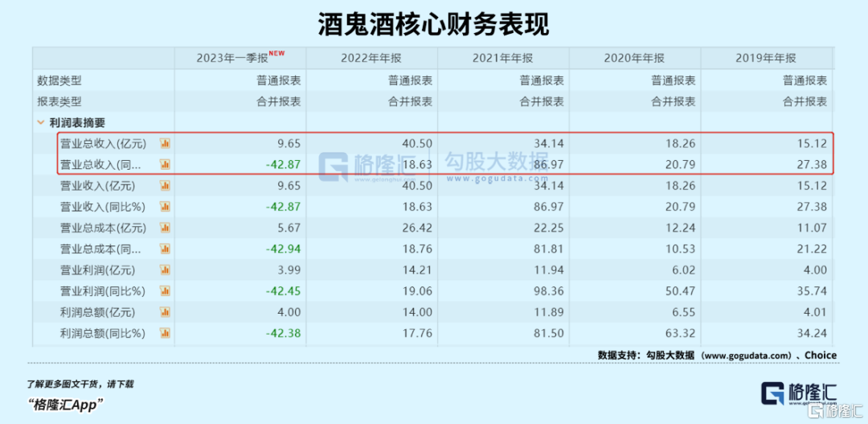
Task: Click the green -42.94 cell
Action: [x=284, y=249]
